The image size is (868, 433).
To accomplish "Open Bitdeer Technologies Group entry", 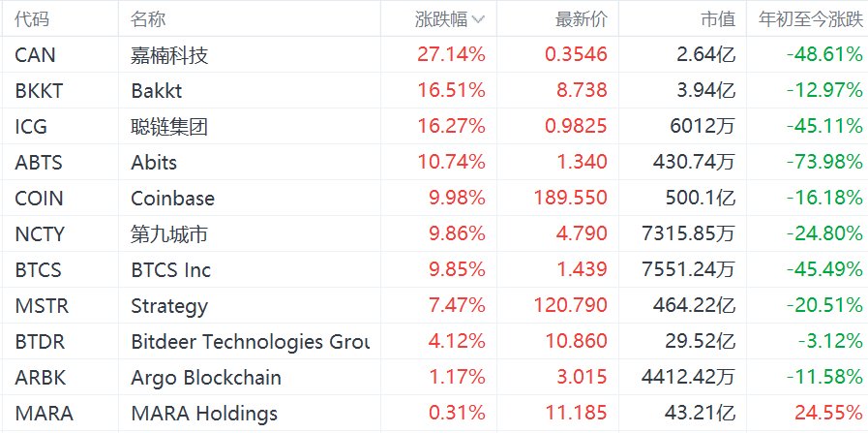I will click(251, 342).
